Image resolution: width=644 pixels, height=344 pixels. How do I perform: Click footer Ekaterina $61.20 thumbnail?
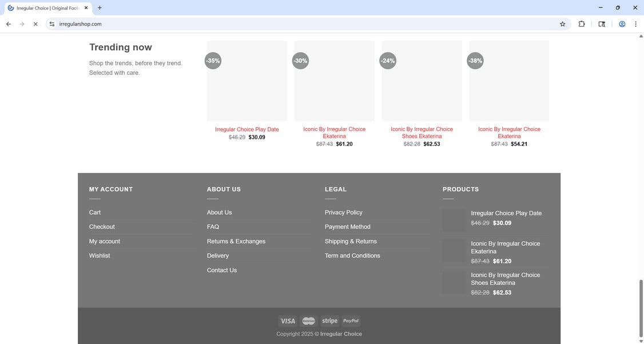click(454, 251)
